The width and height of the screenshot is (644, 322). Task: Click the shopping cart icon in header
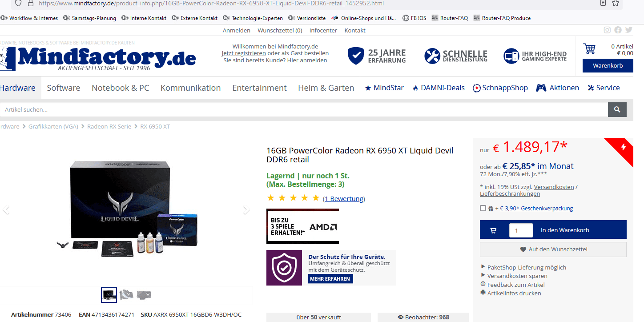(590, 48)
